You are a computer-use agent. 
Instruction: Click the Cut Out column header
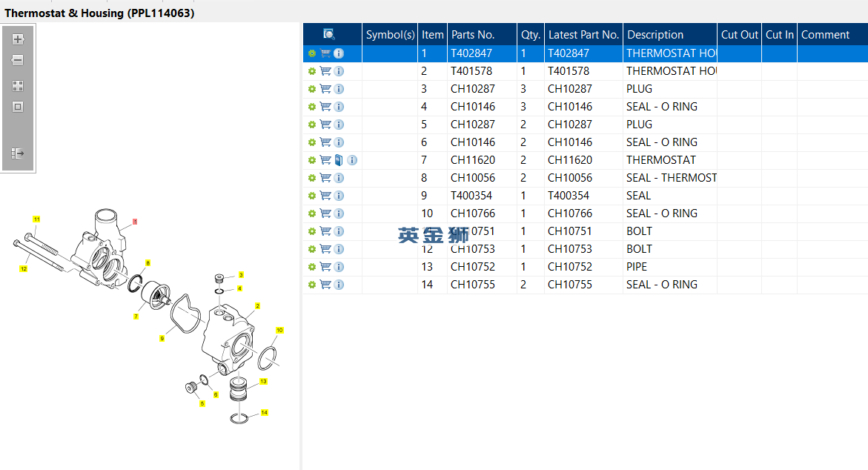coord(739,34)
